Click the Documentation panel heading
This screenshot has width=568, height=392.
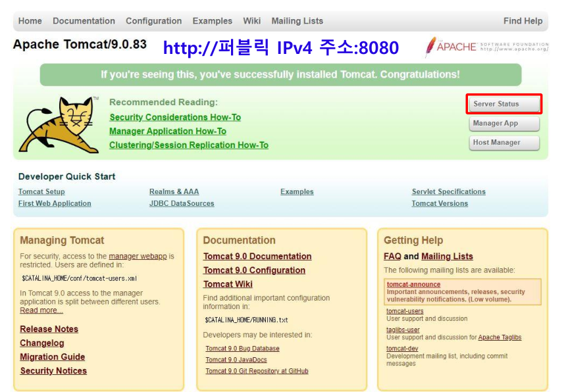[x=239, y=240]
